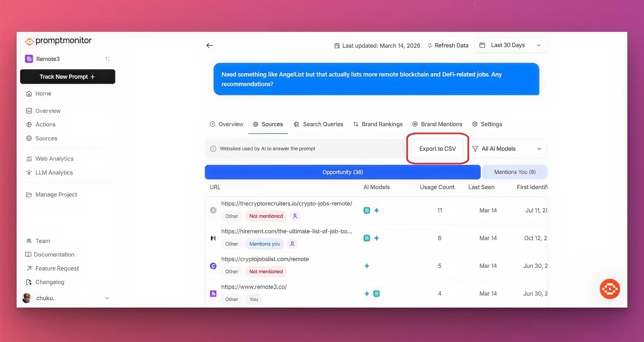
Task: Open Sources in the left sidebar
Action: tap(42, 138)
